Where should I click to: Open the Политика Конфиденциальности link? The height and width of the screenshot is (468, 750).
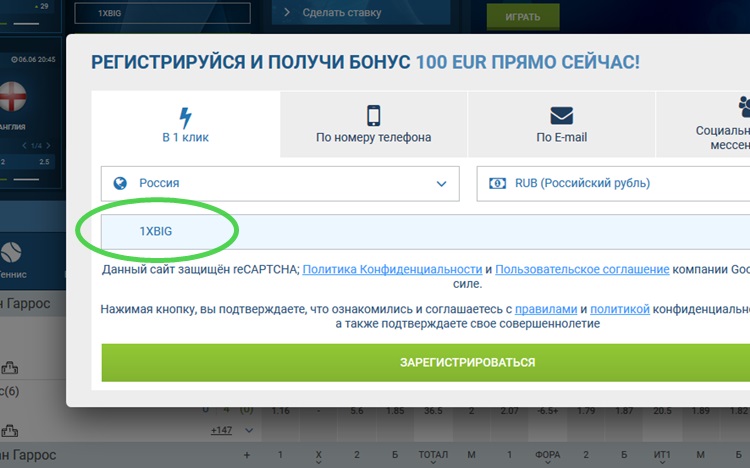(392, 270)
